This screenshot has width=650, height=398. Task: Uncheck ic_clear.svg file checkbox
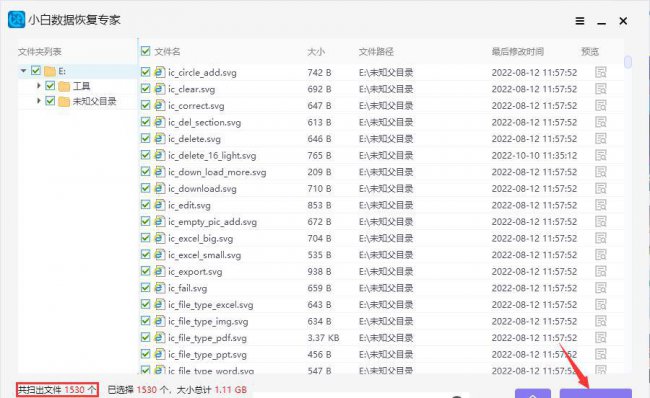(146, 88)
